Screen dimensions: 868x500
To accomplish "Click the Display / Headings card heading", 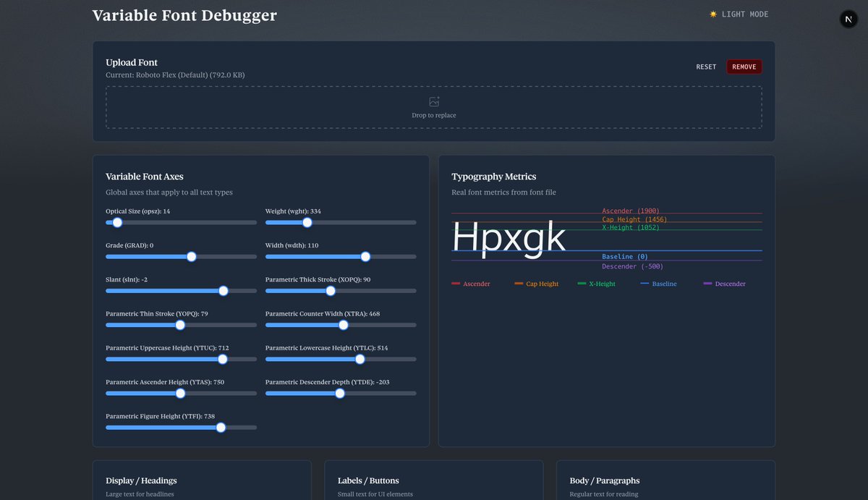I will tap(141, 480).
